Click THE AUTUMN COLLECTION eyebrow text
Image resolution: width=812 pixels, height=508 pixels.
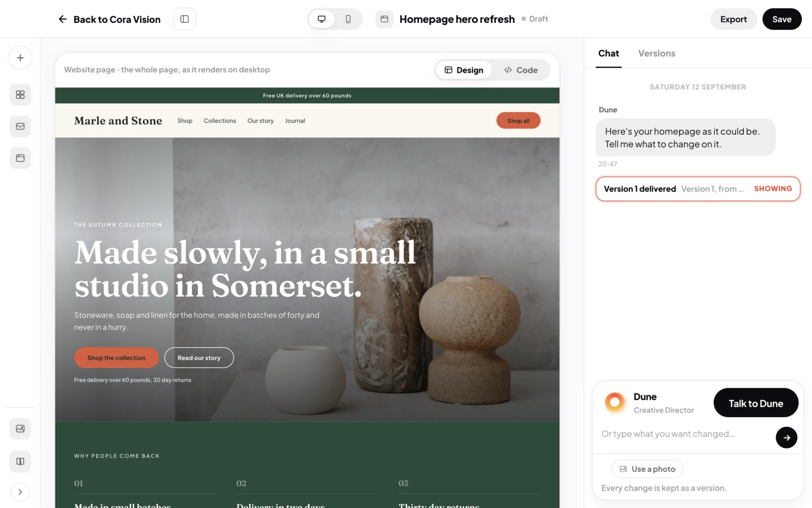coord(118,225)
